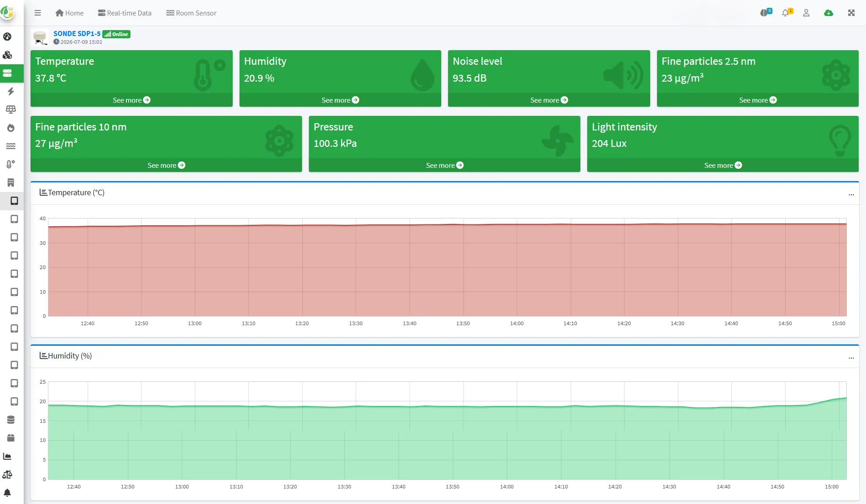Select the building icon in sidebar
The image size is (866, 504).
click(10, 182)
